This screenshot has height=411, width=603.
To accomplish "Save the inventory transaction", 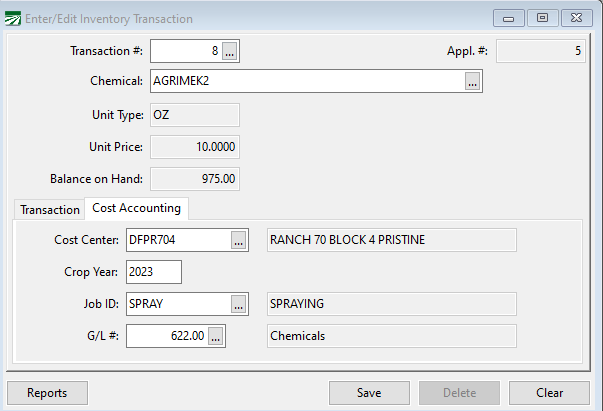I will point(369,393).
